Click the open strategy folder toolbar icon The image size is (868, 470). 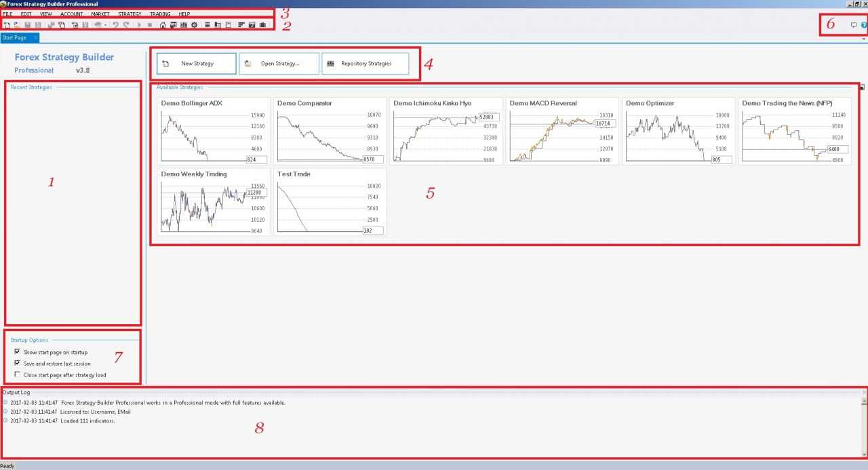16,25
